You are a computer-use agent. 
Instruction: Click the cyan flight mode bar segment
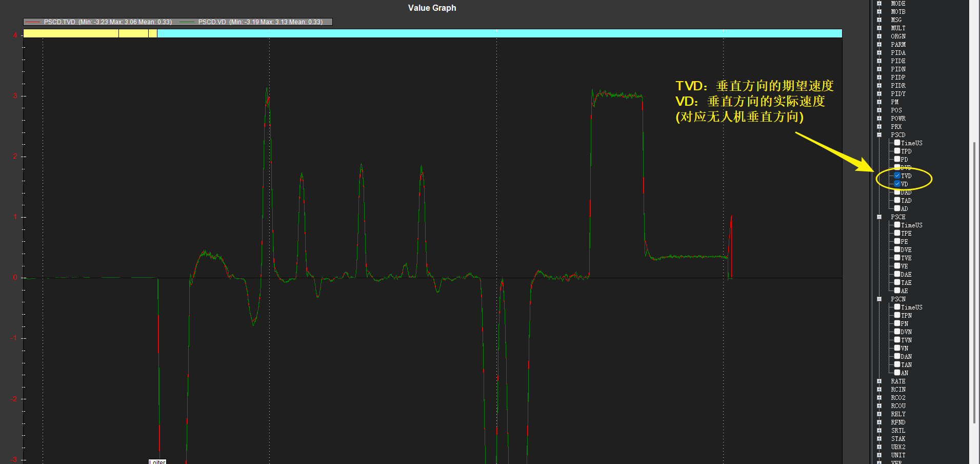coord(499,33)
